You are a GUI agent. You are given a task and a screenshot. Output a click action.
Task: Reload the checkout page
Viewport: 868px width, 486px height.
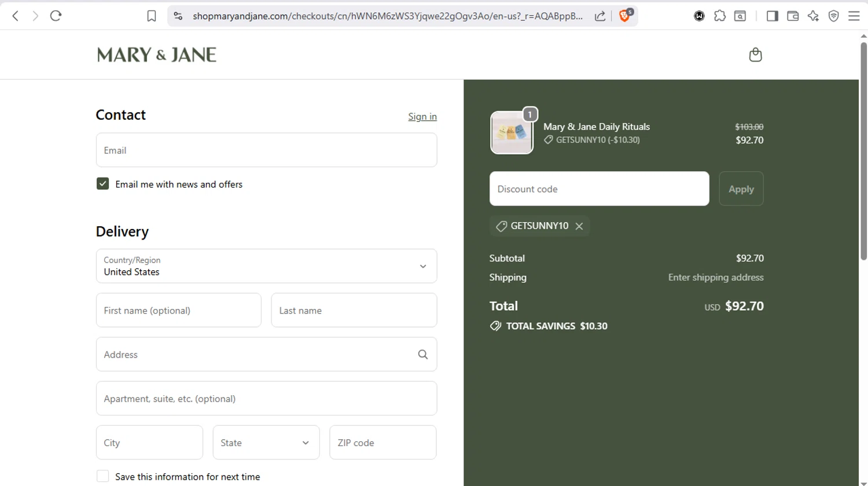pyautogui.click(x=56, y=16)
